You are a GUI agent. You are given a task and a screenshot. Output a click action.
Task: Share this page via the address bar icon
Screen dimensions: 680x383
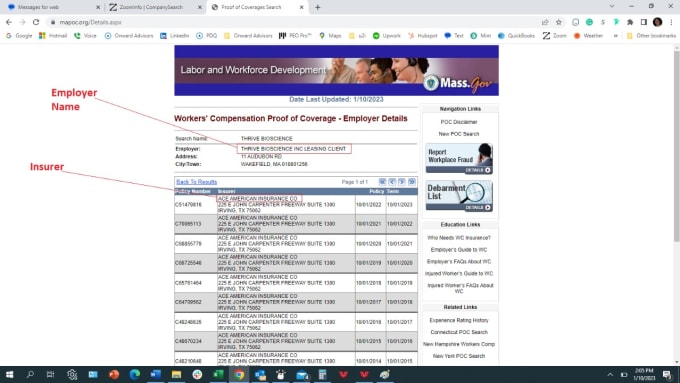point(545,22)
